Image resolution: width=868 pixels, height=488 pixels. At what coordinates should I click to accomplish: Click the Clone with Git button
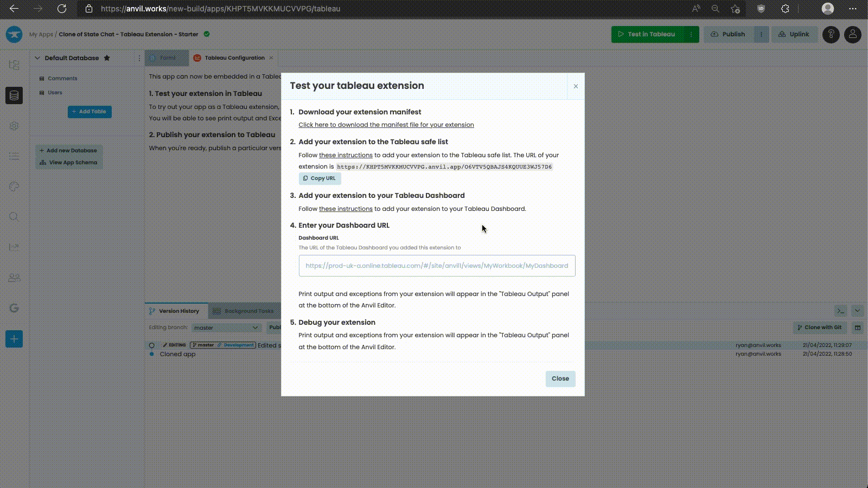pyautogui.click(x=820, y=328)
